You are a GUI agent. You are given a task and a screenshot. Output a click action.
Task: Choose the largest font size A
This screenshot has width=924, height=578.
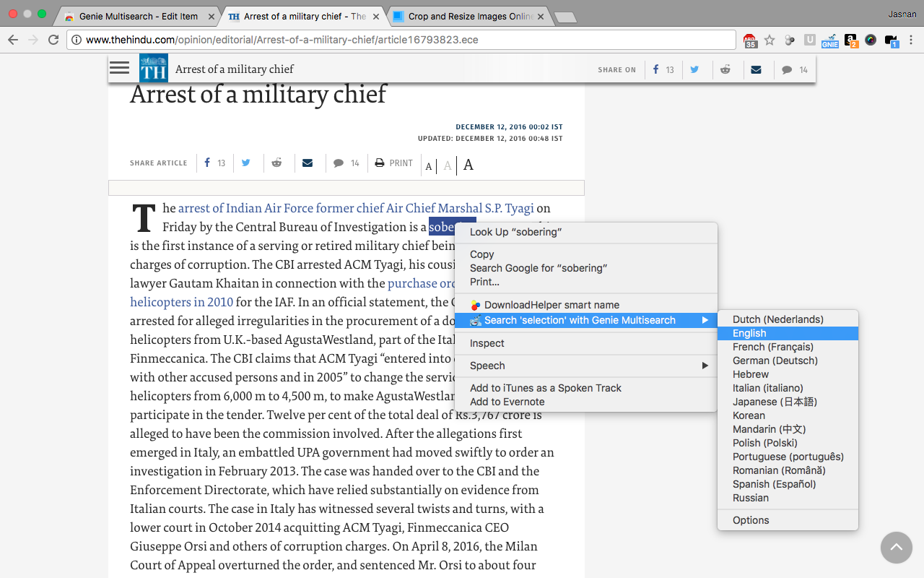[x=468, y=165]
